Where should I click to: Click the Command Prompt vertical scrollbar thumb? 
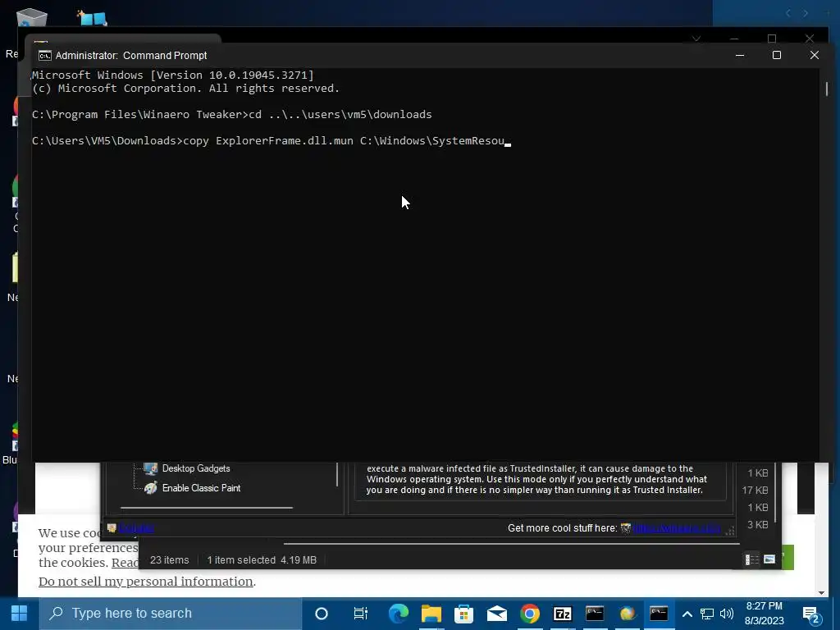coord(827,89)
